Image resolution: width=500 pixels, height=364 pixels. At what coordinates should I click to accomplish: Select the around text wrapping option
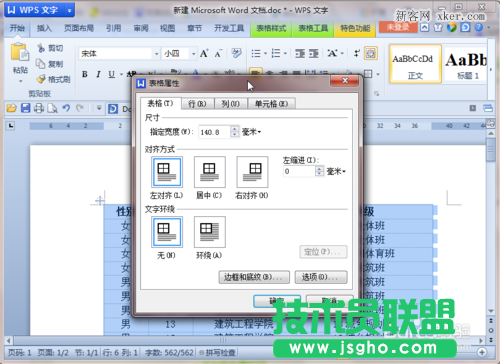(209, 232)
